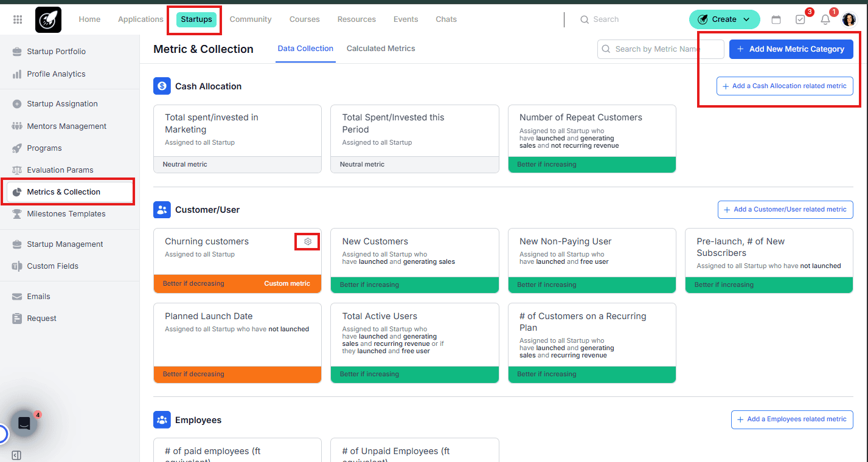Screen dimensions: 868x462
Task: Add an Employees related metric
Action: pos(791,419)
